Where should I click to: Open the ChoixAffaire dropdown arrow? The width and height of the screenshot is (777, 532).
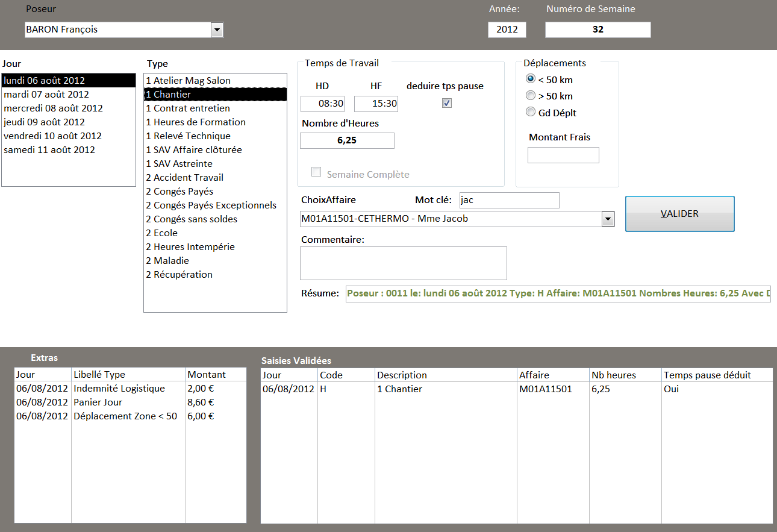[x=608, y=219]
